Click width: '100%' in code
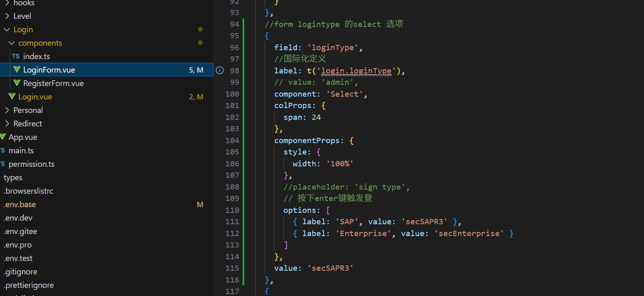This screenshot has width=644, height=296. [323, 163]
